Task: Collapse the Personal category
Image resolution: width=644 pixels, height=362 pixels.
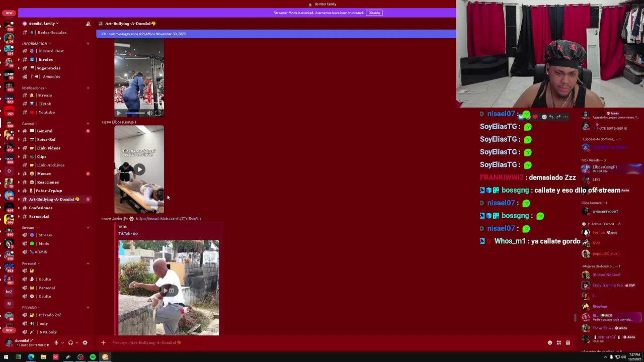Action: [30, 263]
